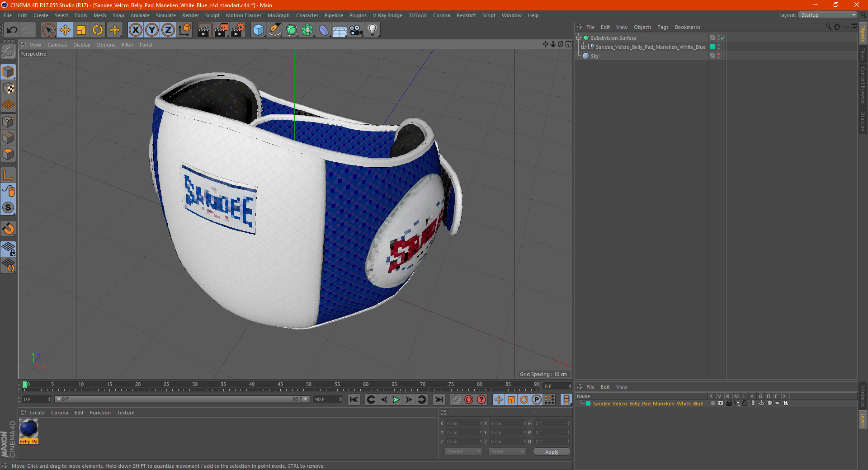
Task: Click X position input field
Action: pyautogui.click(x=463, y=423)
